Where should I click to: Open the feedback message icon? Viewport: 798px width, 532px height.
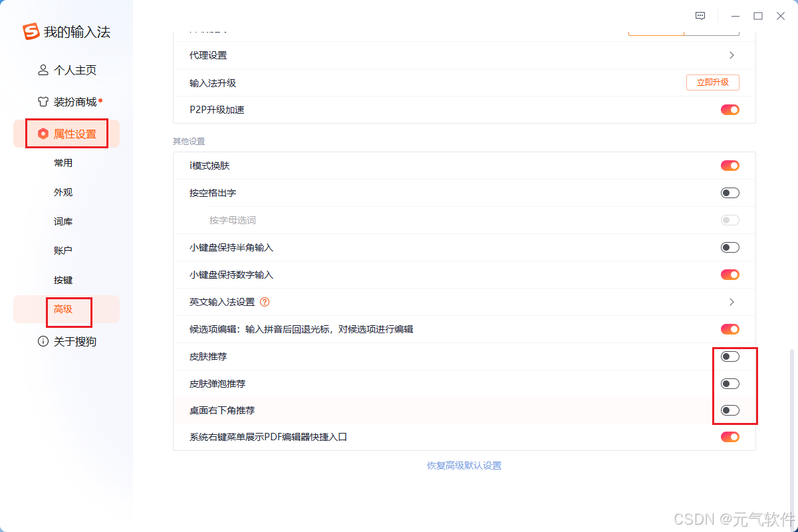[x=700, y=16]
